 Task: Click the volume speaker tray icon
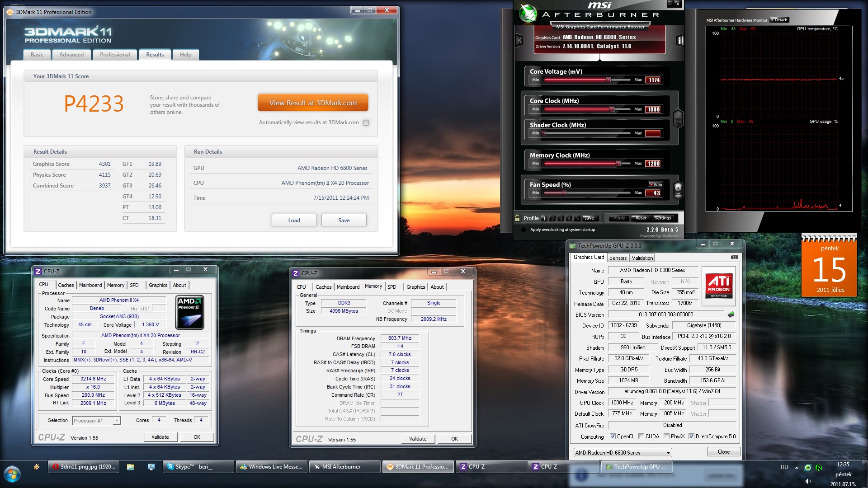coord(808,482)
